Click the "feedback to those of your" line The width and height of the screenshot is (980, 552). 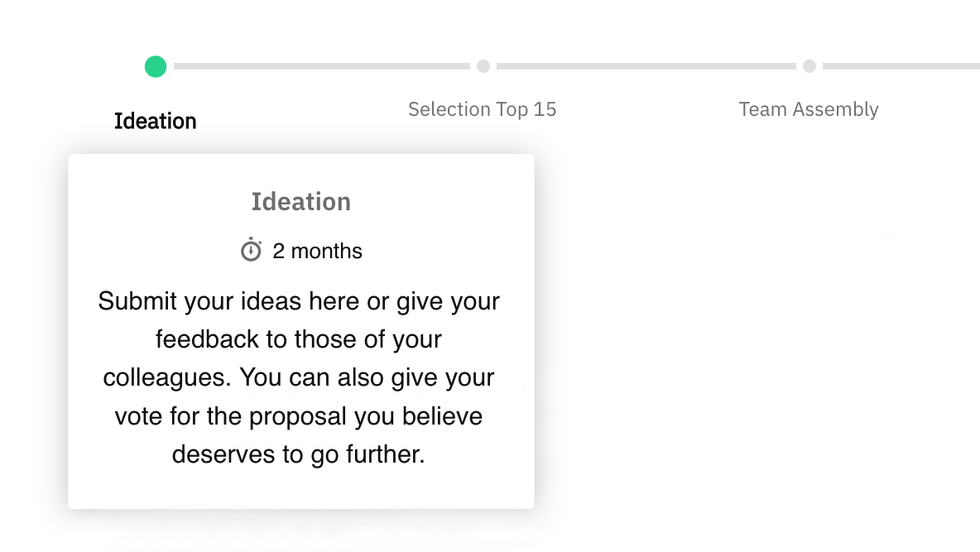point(299,339)
